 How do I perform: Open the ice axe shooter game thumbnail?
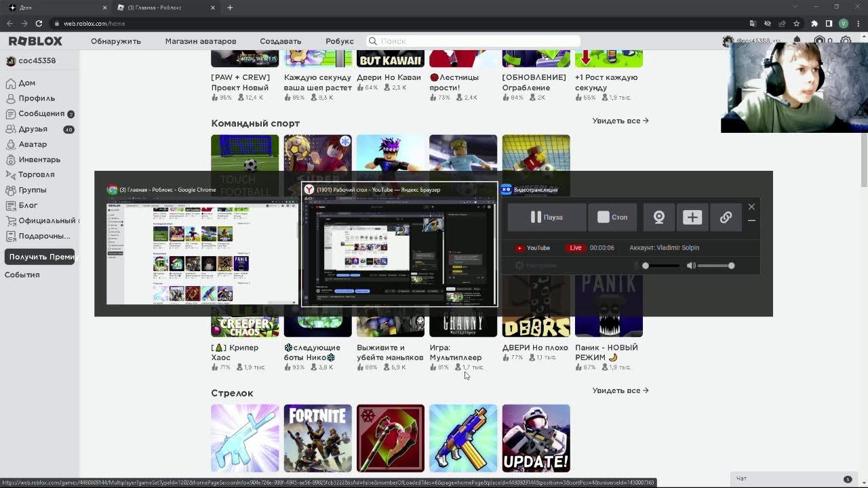coord(391,439)
